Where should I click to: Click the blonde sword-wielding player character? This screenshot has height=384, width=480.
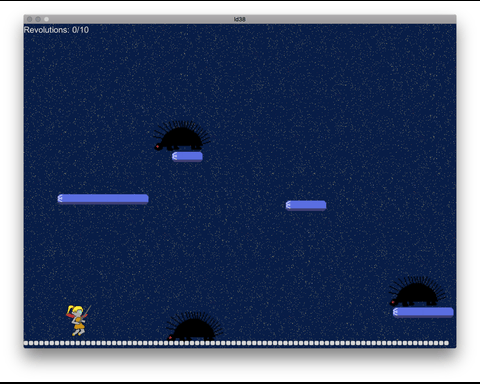point(78,320)
